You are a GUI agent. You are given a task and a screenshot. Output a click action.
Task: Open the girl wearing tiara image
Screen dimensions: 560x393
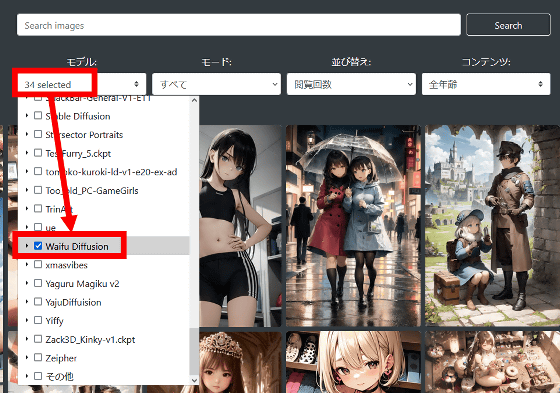tap(241, 362)
